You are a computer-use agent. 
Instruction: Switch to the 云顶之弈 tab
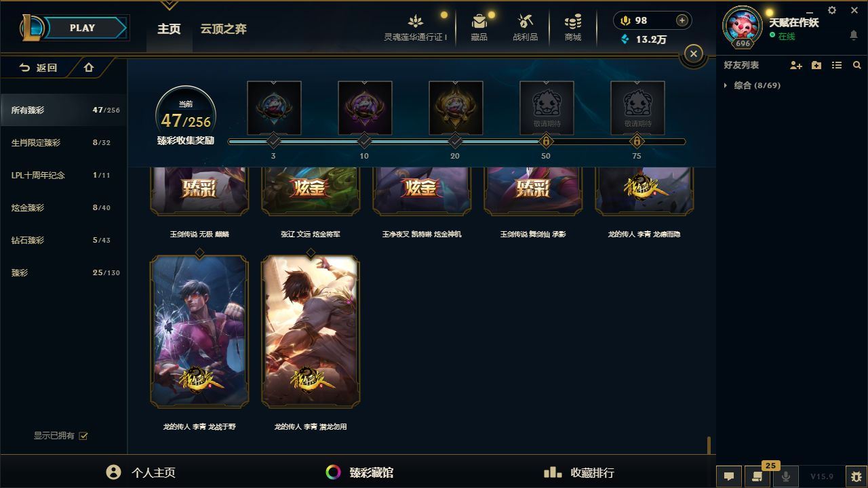point(223,28)
